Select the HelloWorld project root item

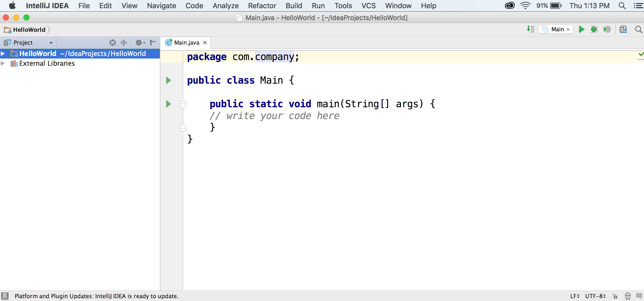tap(38, 53)
